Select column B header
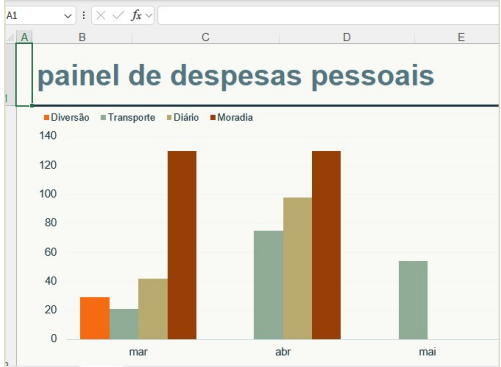The height and width of the screenshot is (367, 501). coord(82,37)
